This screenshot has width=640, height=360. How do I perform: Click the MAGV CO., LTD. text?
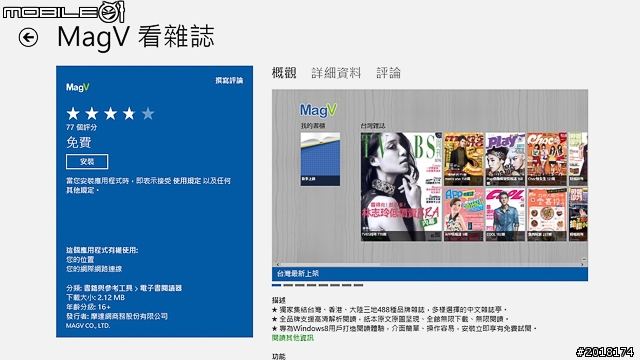click(88, 326)
